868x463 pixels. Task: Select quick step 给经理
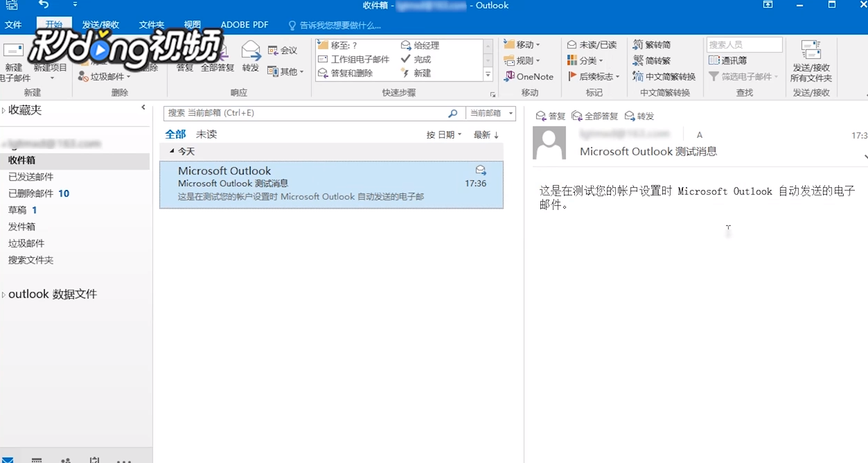420,45
